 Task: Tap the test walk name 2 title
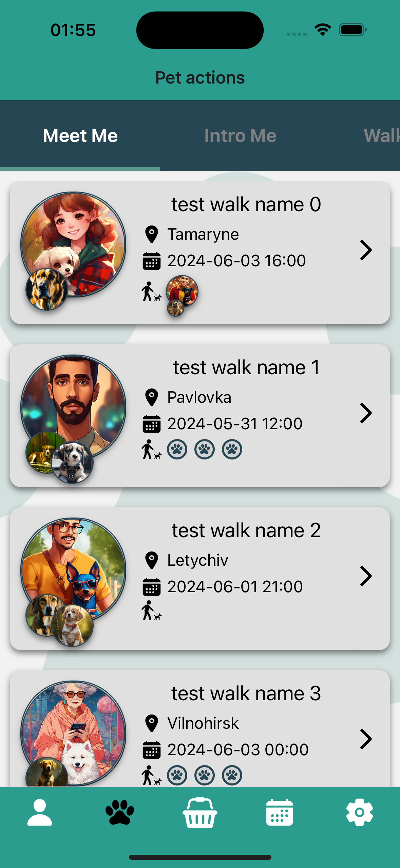pos(246,530)
